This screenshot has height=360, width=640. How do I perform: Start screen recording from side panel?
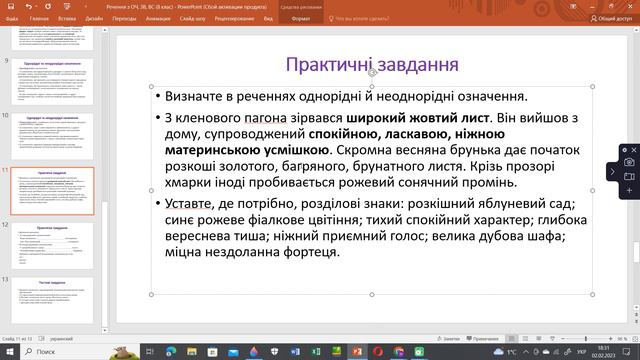pos(629,176)
